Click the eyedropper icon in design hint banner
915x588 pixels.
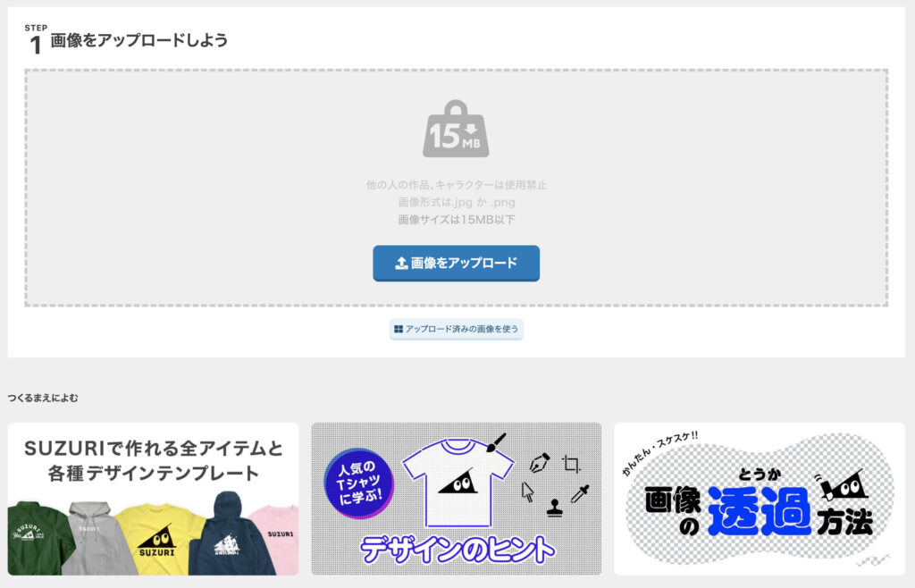tap(580, 493)
